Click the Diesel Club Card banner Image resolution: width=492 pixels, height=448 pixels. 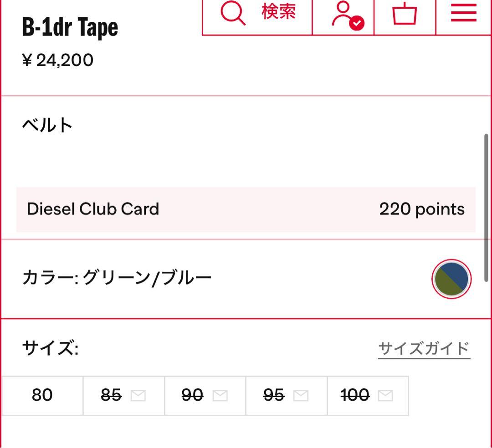click(246, 209)
